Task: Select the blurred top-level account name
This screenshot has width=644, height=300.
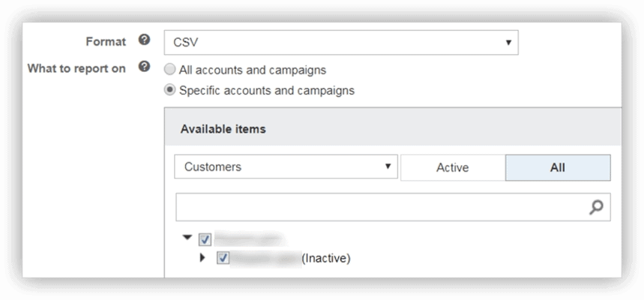Action: point(249,240)
